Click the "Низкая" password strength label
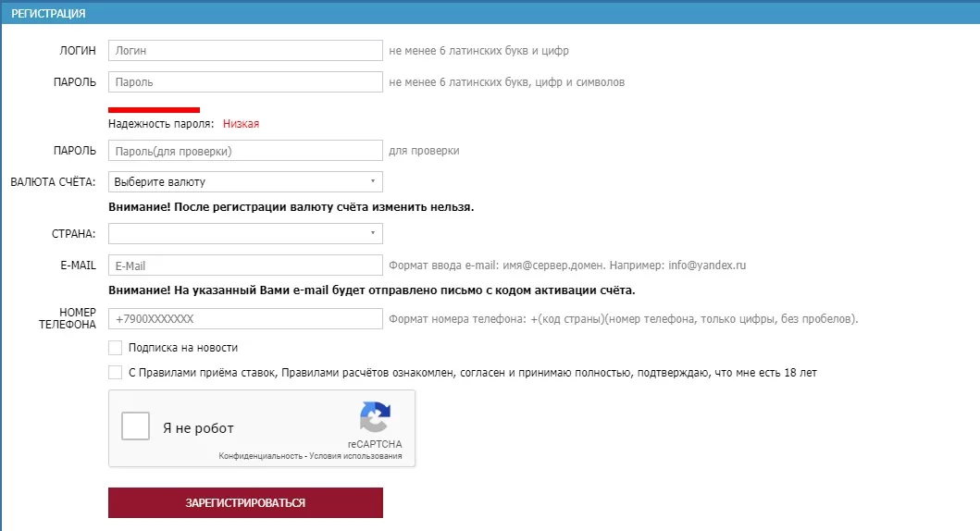Screen dimensions: 980x531 (241, 124)
